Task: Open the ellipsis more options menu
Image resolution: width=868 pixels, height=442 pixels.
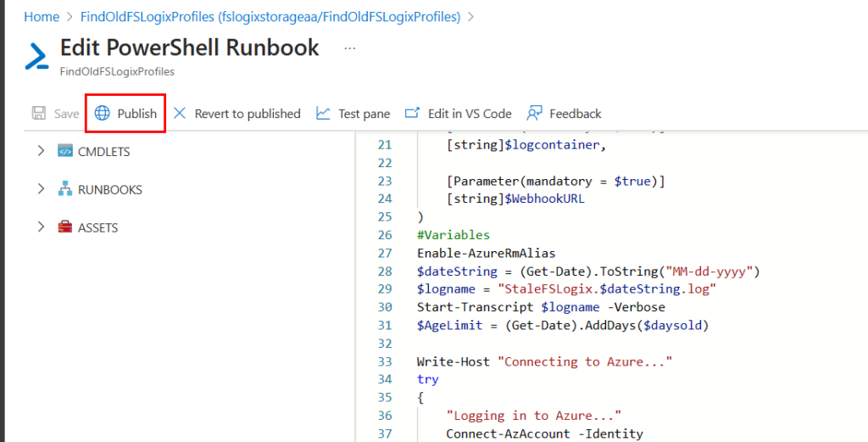Action: [x=349, y=48]
